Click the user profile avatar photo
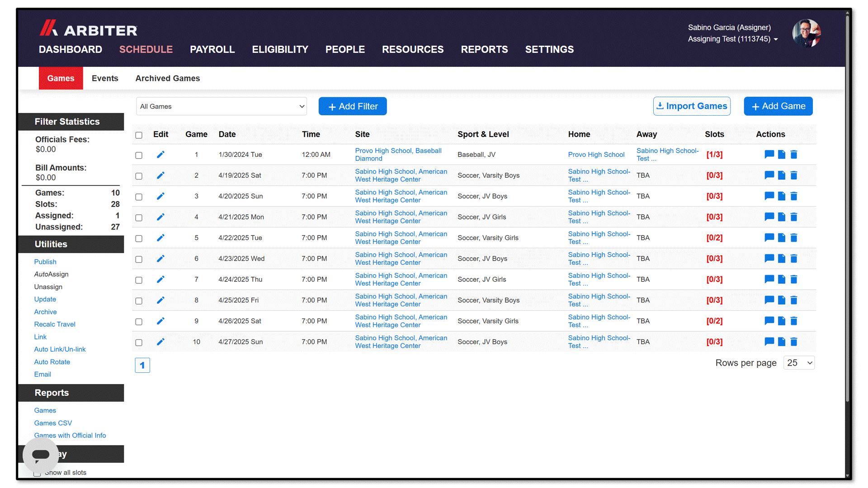The width and height of the screenshot is (868, 488). [807, 33]
